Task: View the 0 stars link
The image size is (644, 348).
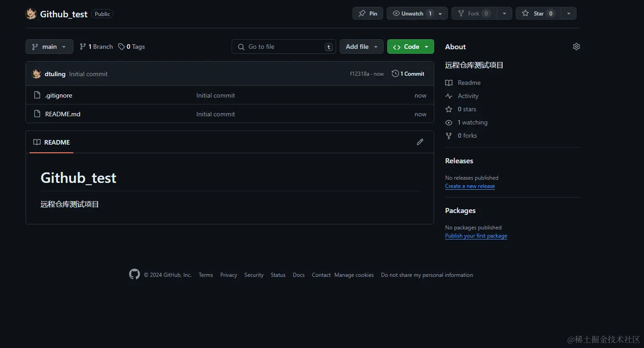Action: click(x=461, y=109)
